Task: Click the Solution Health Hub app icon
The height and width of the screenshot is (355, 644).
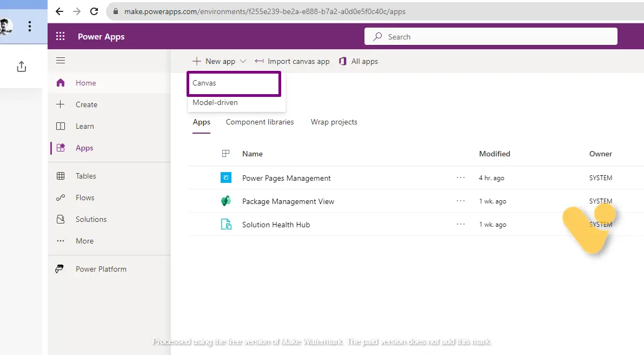Action: [x=226, y=225]
